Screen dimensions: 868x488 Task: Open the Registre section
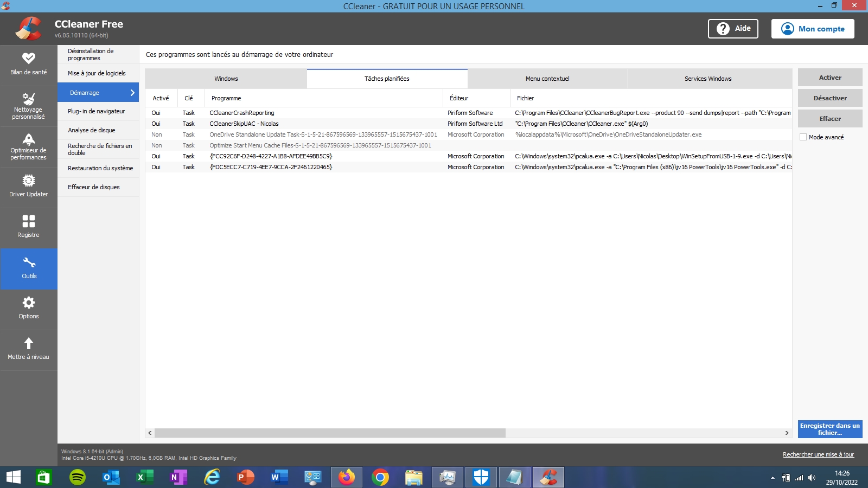28,228
